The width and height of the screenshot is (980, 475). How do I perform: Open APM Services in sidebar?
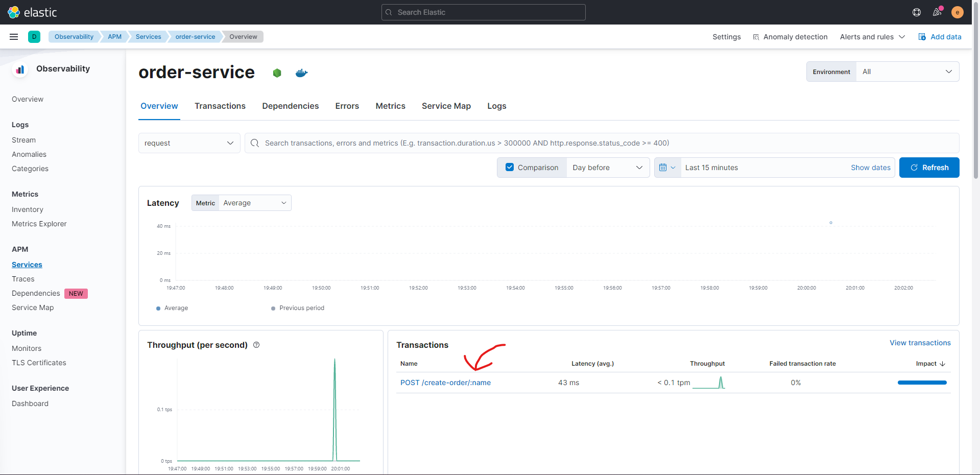pos(27,265)
